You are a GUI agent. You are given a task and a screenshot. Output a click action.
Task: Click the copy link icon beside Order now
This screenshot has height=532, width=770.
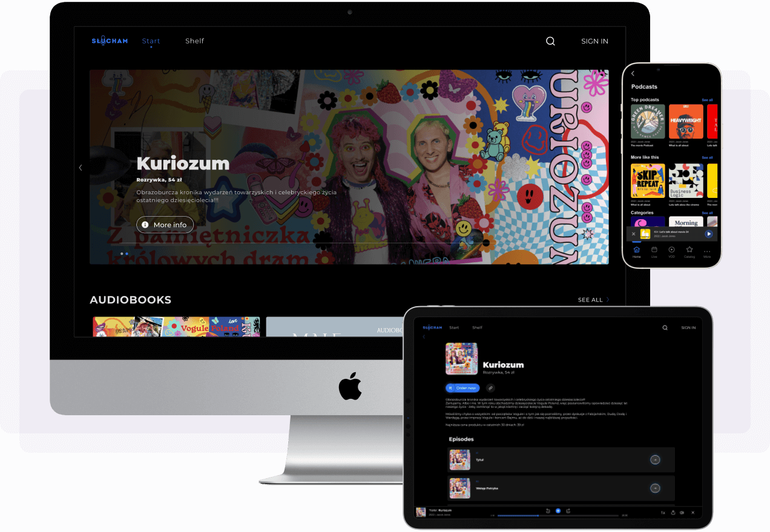490,388
